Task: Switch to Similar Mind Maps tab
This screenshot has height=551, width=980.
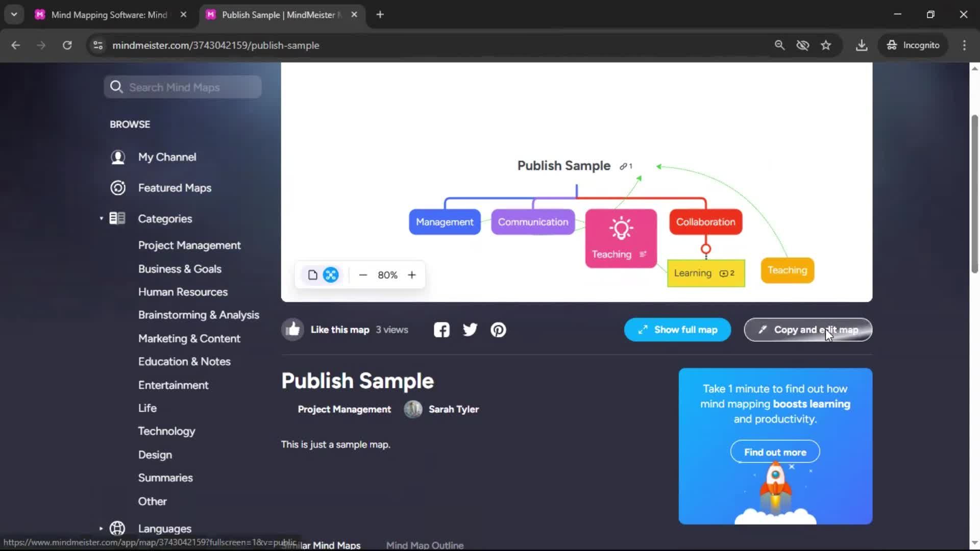Action: tap(321, 545)
